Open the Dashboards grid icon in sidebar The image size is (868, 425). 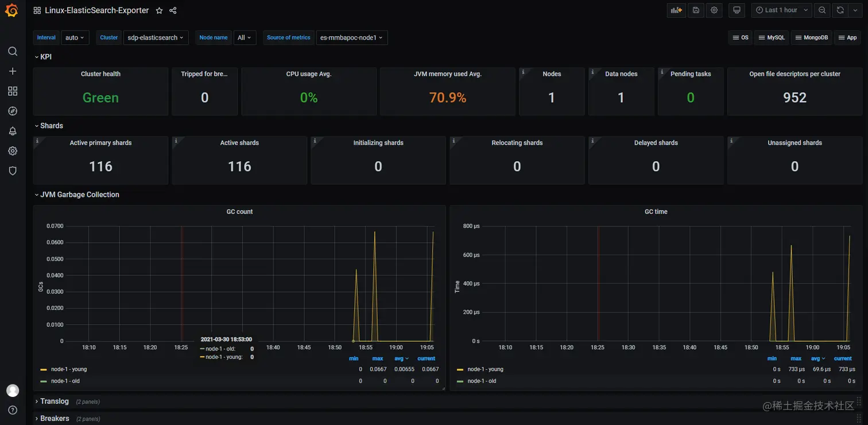pyautogui.click(x=13, y=91)
